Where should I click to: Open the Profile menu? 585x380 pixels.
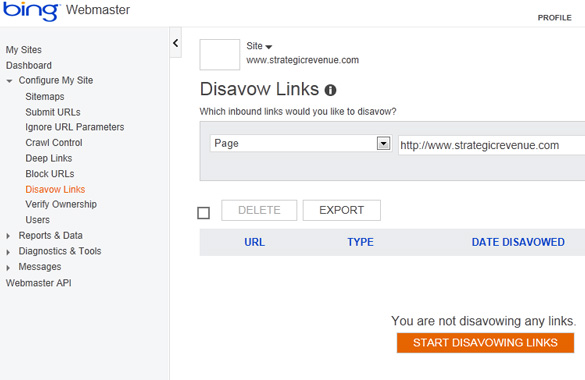pos(554,18)
